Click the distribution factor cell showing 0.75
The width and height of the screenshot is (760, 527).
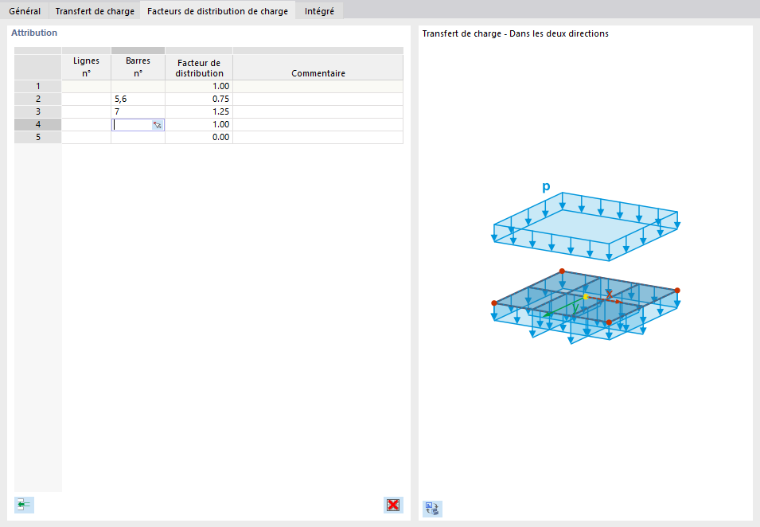[199, 99]
